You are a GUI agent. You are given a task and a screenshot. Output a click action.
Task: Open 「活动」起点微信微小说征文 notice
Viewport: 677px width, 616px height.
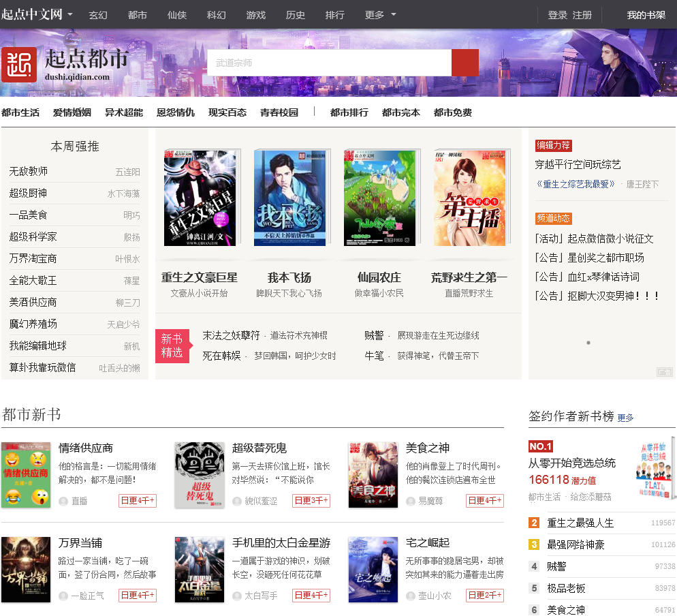[x=594, y=239]
